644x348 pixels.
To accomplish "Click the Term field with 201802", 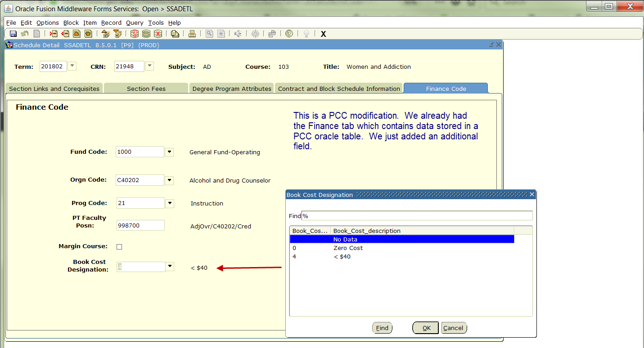I will click(x=53, y=66).
